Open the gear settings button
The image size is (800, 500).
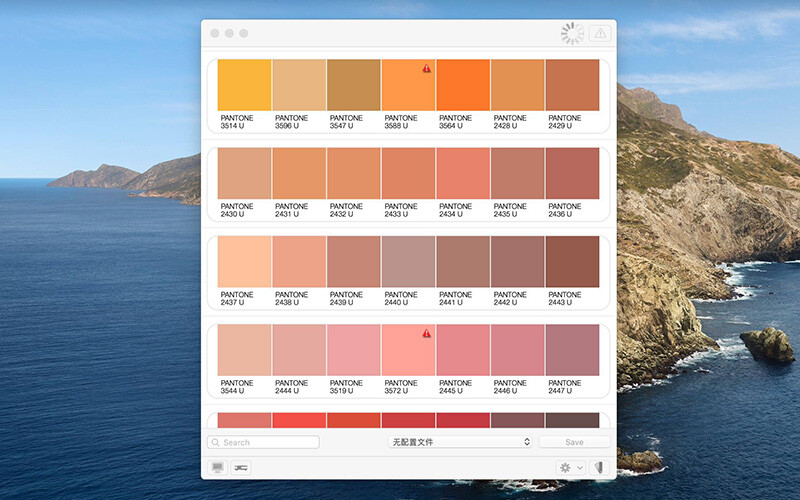[x=565, y=467]
